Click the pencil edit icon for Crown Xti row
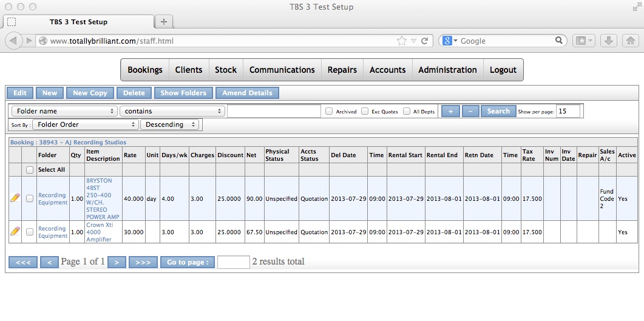Image resolution: width=644 pixels, height=321 pixels. (x=15, y=232)
